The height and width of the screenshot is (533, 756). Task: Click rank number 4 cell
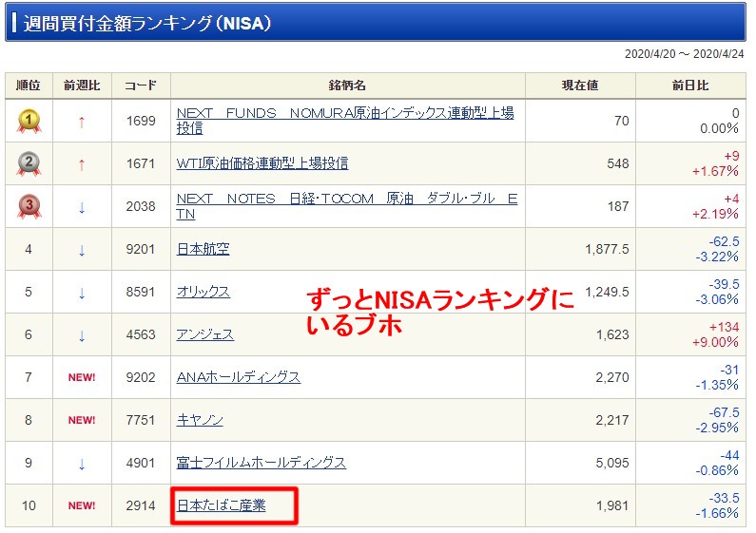[x=29, y=249]
